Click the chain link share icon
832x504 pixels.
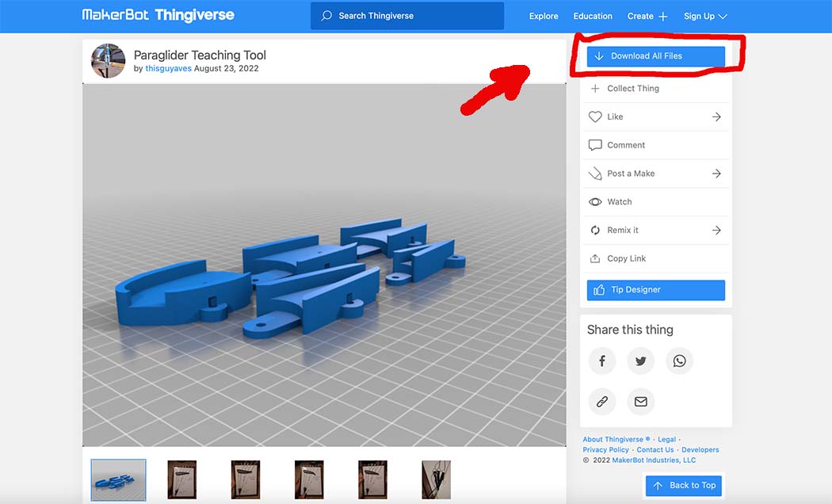point(602,402)
